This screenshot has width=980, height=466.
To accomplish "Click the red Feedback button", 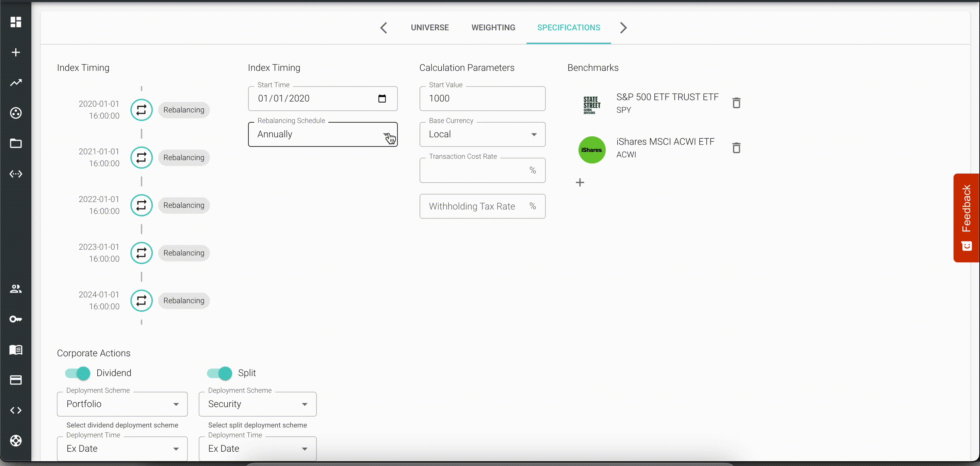I will (966, 218).
